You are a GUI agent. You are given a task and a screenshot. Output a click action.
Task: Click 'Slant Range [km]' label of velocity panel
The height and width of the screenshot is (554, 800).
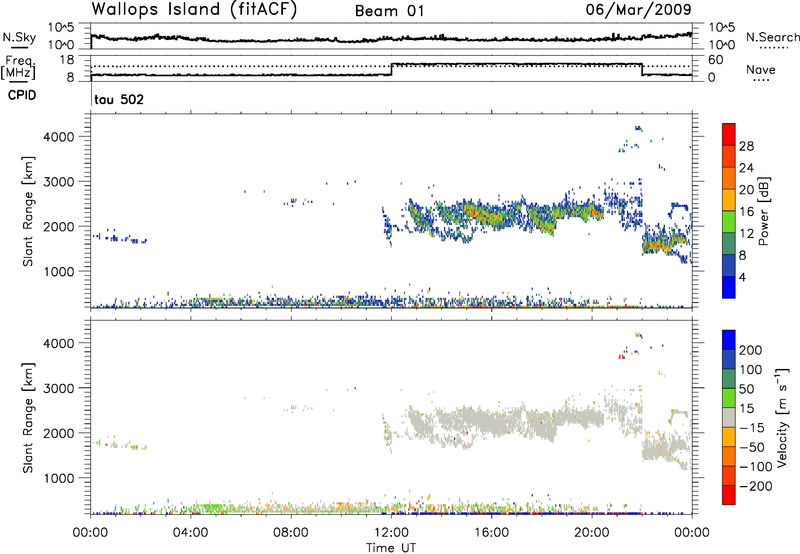tap(28, 417)
